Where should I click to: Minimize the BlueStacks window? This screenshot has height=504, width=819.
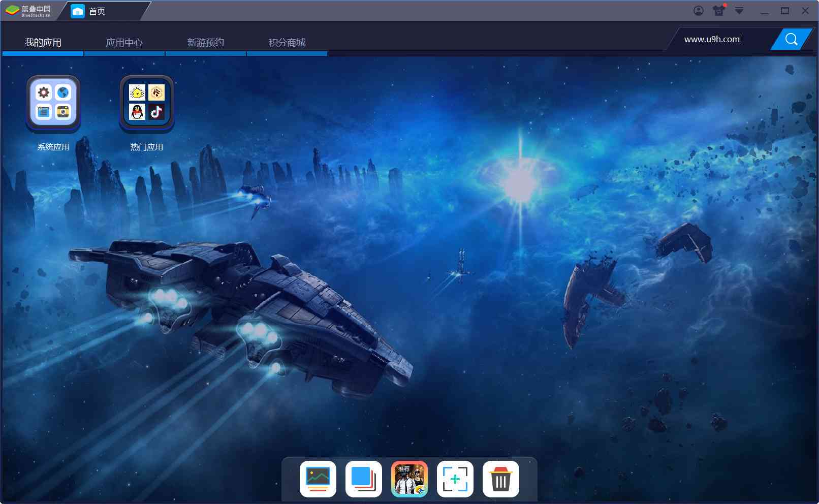(765, 11)
